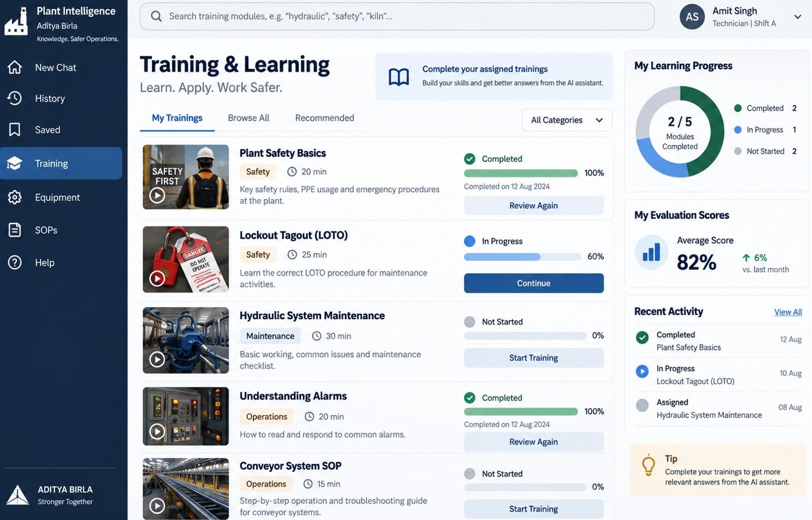Click Review Again for Plant Safety Basics
The height and width of the screenshot is (520, 812).
click(534, 205)
